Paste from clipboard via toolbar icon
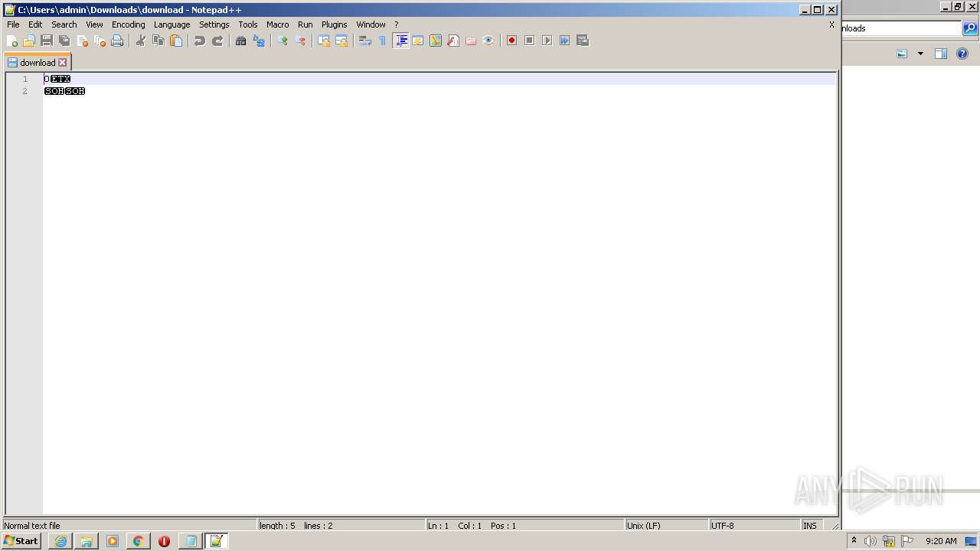The height and width of the screenshot is (551, 980). [x=176, y=41]
